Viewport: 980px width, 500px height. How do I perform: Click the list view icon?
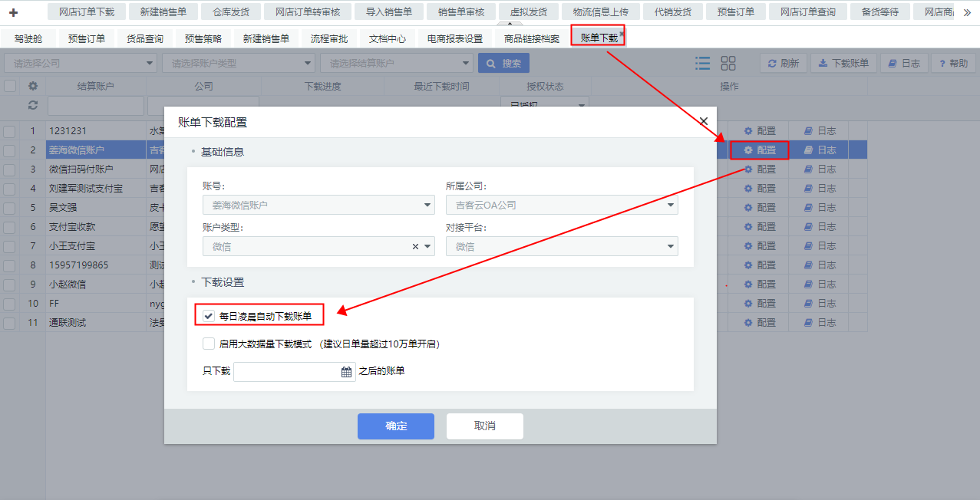point(702,64)
